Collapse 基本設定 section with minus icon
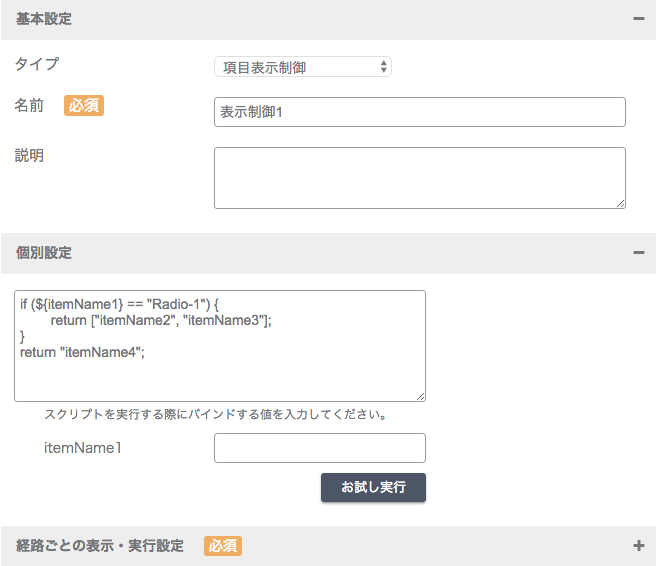656x566 pixels. point(638,19)
